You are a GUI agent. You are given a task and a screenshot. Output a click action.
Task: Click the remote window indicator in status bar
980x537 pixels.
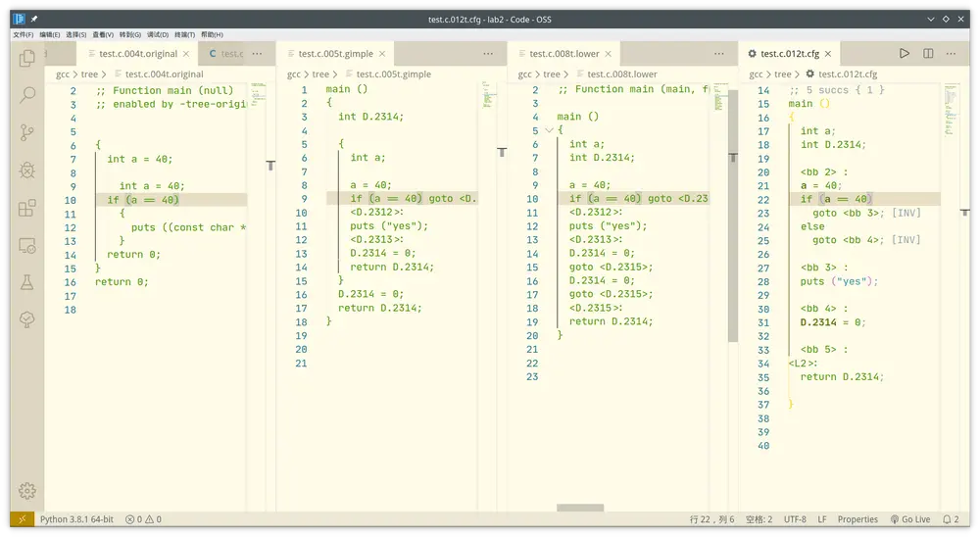[x=22, y=518]
